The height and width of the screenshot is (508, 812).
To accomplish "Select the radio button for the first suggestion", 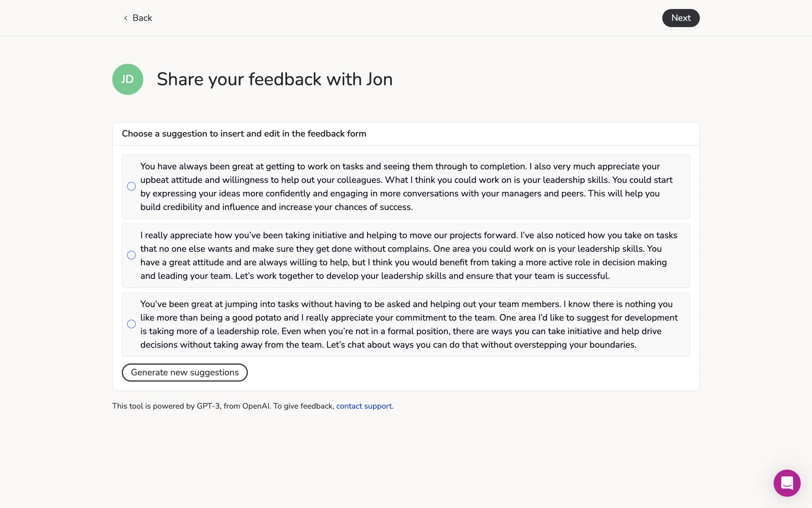I will (x=132, y=186).
